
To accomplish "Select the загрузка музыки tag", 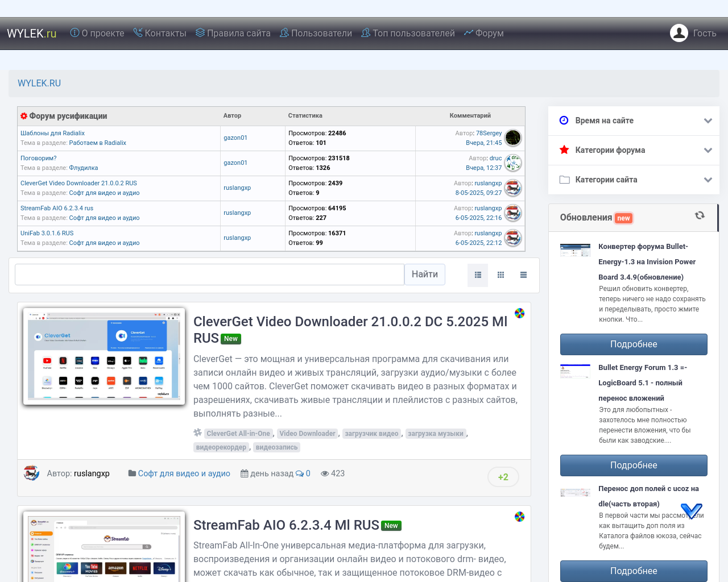I will [x=436, y=434].
